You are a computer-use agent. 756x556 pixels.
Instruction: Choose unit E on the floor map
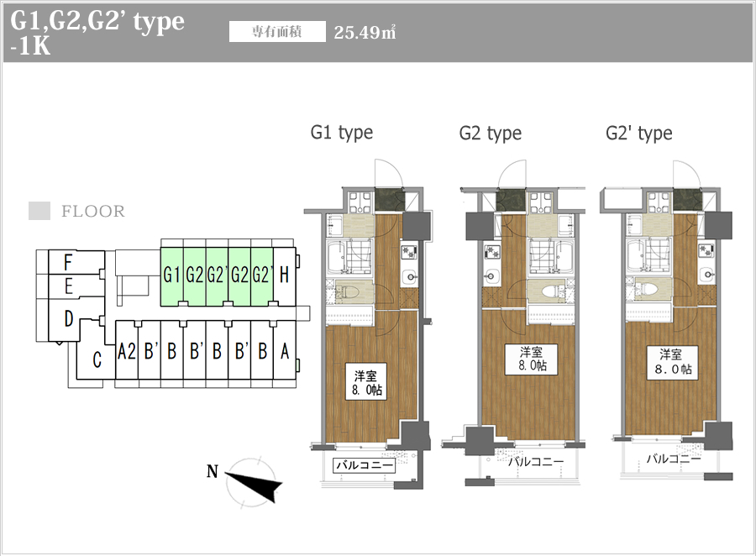pos(67,288)
